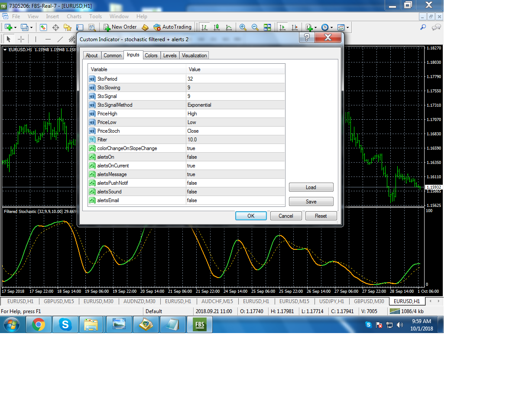
Task: Click the Zoom In magnifier icon
Action: pyautogui.click(x=243, y=27)
